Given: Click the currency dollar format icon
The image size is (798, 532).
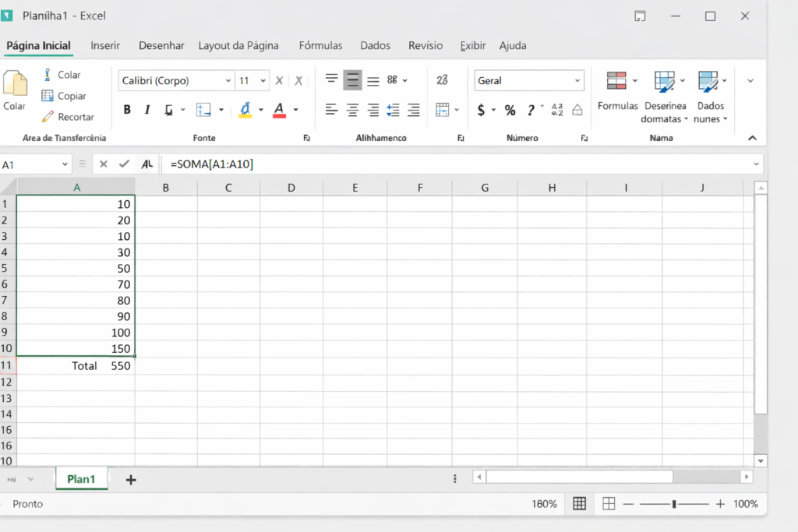Looking at the screenshot, I should point(482,110).
